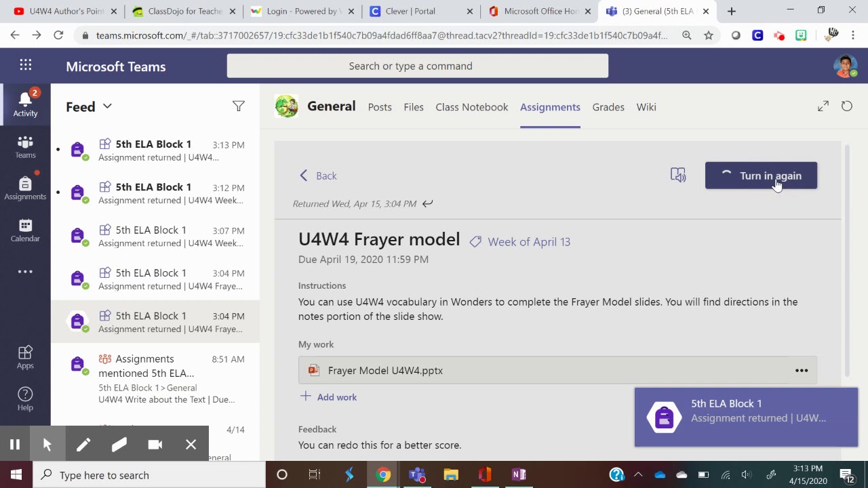
Task: Open the Apps store icon
Action: (x=25, y=357)
